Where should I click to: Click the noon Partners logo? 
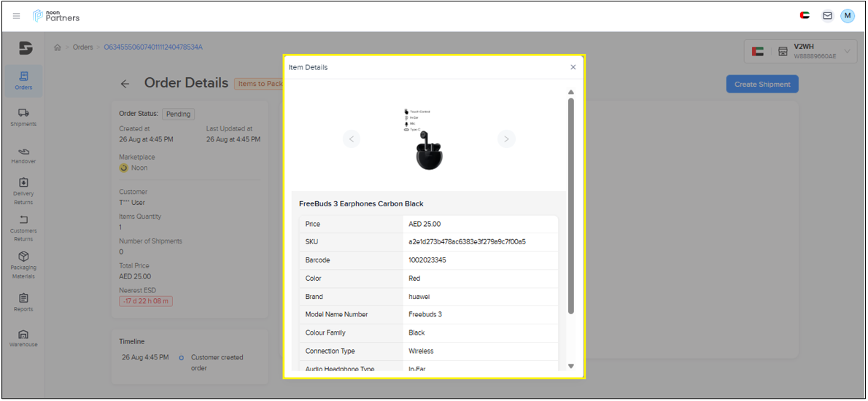56,16
